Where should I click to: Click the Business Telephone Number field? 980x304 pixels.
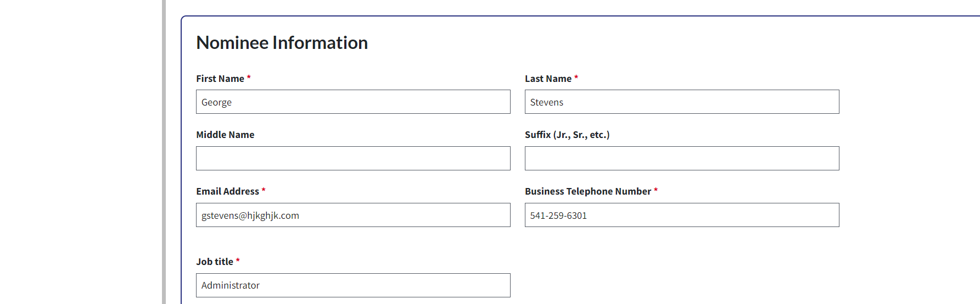click(x=682, y=215)
